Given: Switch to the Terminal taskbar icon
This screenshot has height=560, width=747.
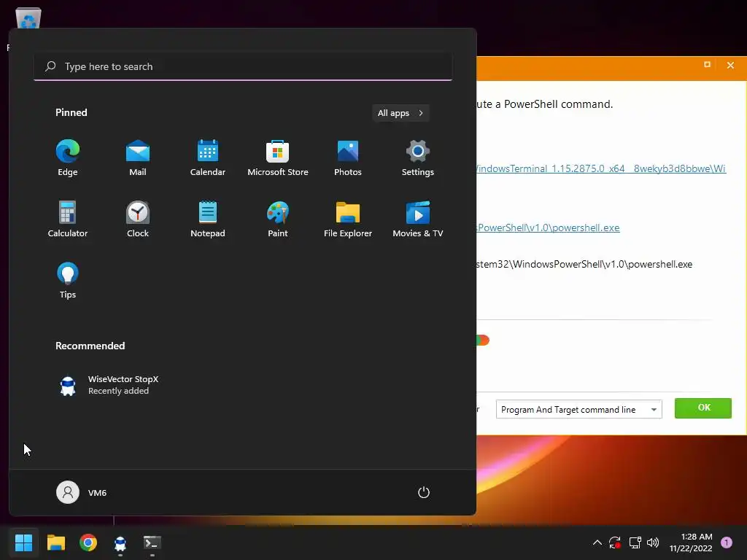Looking at the screenshot, I should (152, 543).
